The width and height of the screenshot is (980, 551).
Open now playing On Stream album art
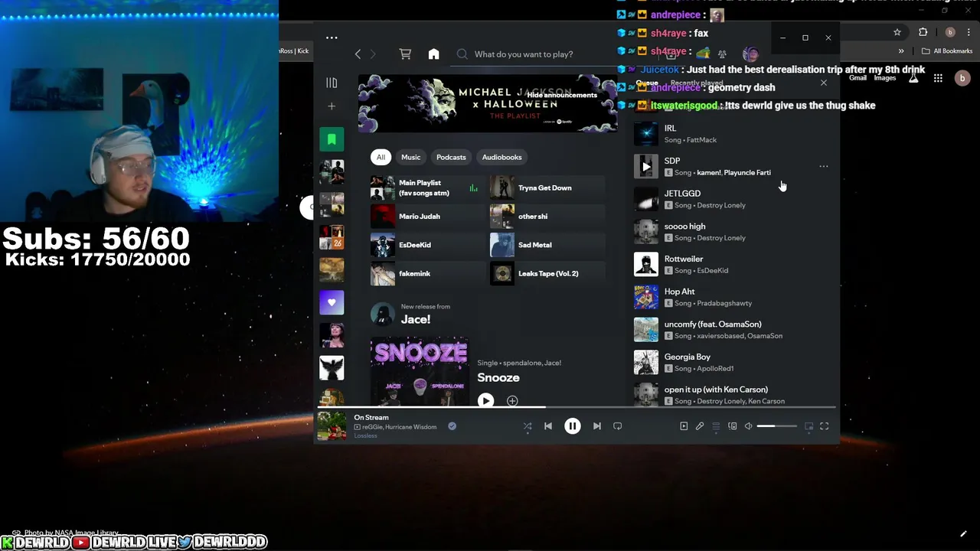point(332,426)
